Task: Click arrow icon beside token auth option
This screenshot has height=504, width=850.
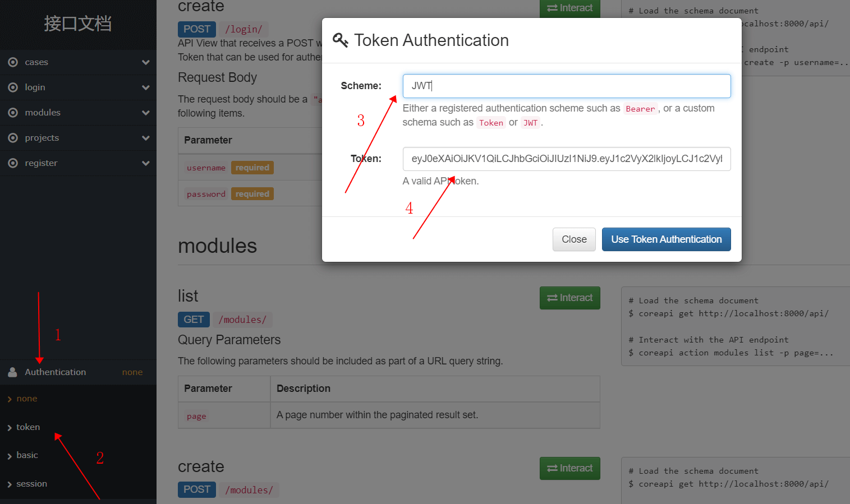Action: click(10, 428)
